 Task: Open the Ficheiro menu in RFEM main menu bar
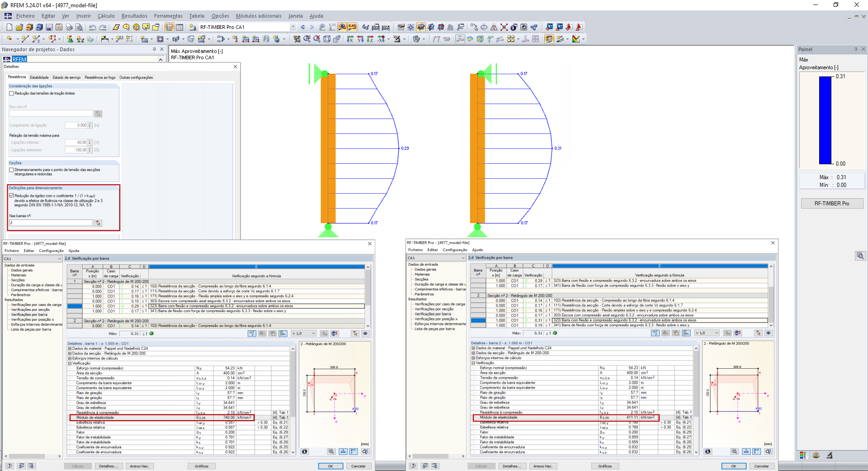click(25, 16)
